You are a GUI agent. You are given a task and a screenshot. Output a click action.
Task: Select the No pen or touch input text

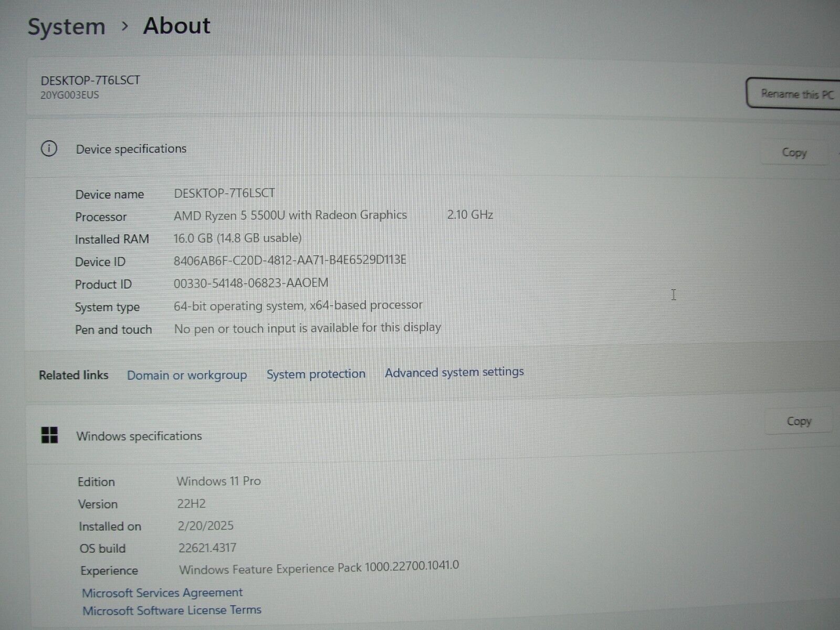pyautogui.click(x=307, y=328)
